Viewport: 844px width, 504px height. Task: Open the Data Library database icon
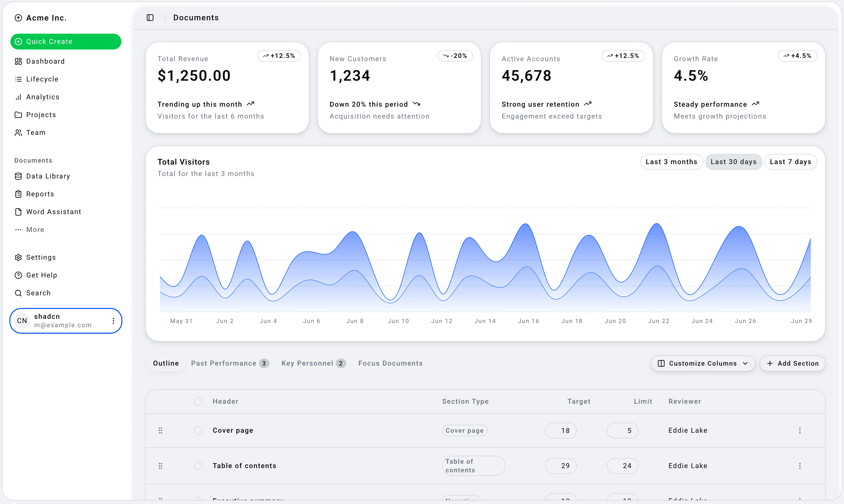(x=18, y=176)
